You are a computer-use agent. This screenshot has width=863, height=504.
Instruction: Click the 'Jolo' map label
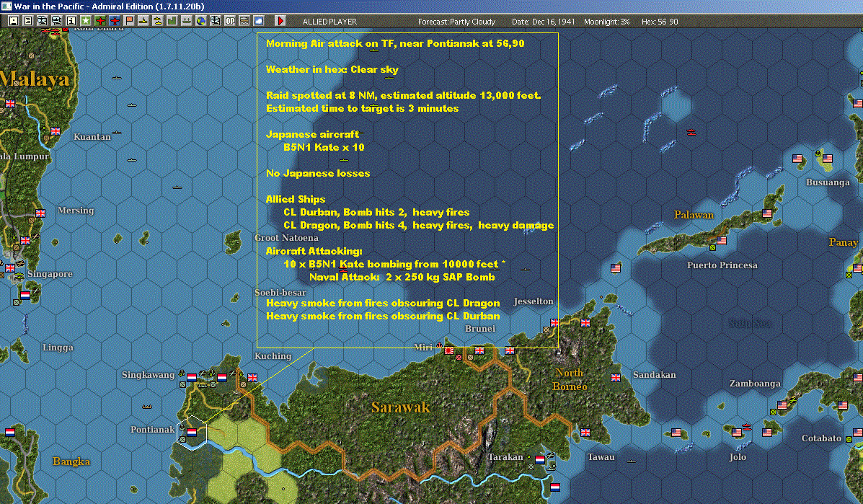[738, 457]
